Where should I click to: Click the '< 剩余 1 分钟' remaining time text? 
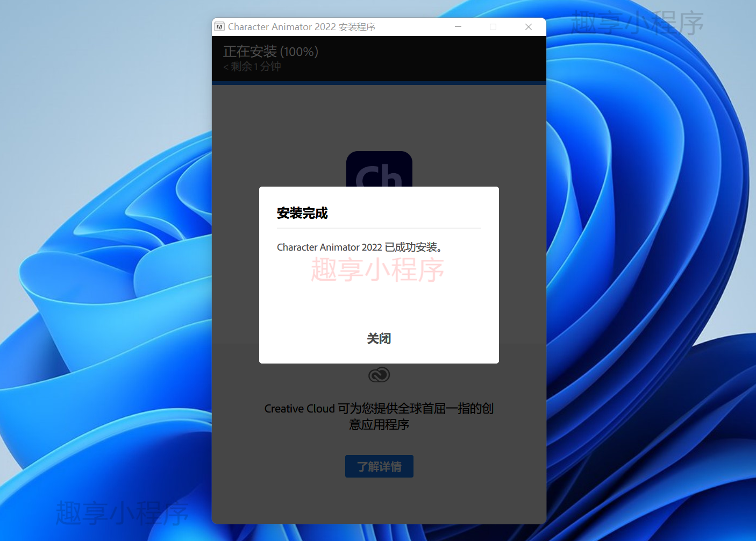pos(252,67)
